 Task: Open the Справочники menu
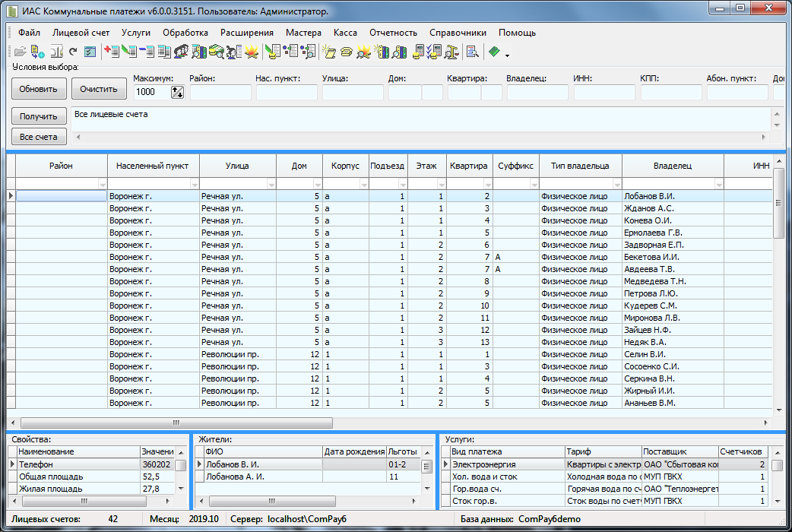tap(458, 33)
